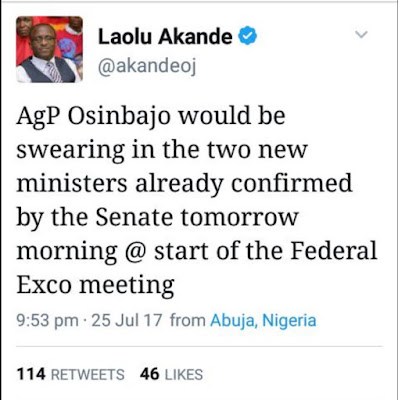Click "two new ministers" in tweet text
The width and height of the screenshot is (398, 400).
point(162,166)
